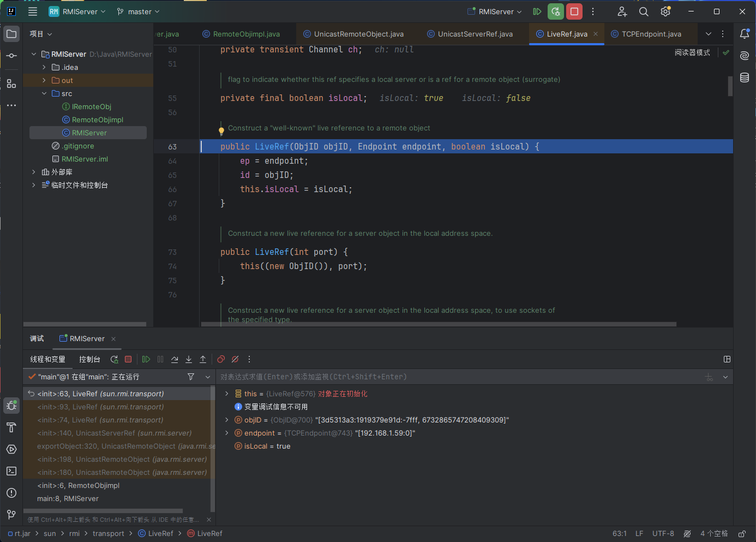Resume program in debug panel toolbar
This screenshot has width=756, height=542.
click(146, 359)
